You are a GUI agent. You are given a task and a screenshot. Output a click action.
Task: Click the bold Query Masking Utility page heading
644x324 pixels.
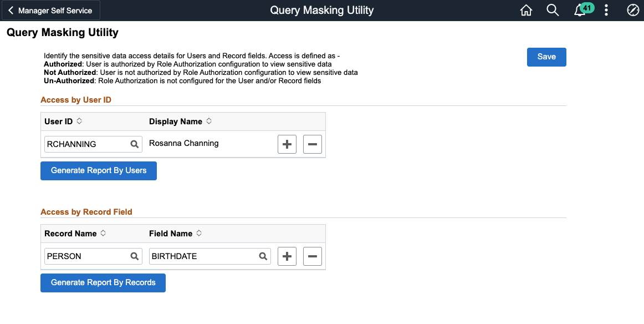[63, 33]
